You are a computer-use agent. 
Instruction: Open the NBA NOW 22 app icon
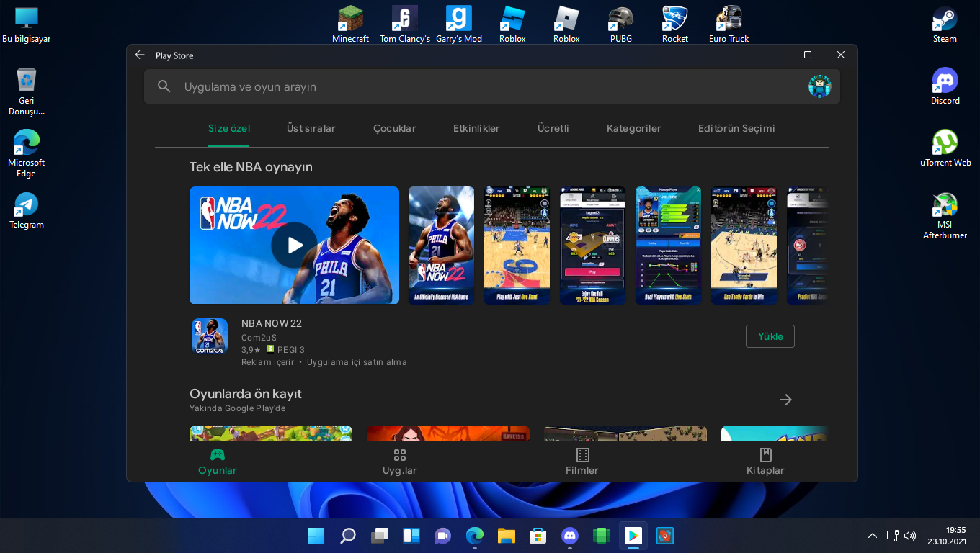(210, 336)
